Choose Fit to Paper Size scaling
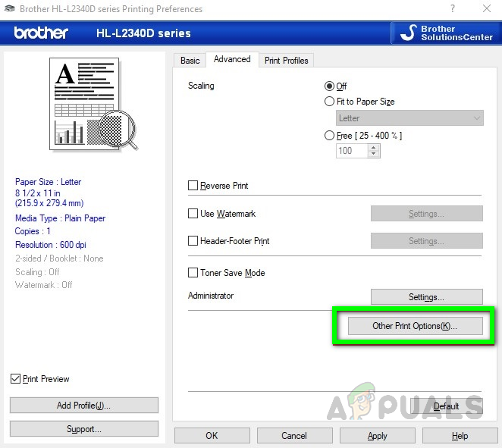Image resolution: width=502 pixels, height=448 pixels. click(329, 102)
